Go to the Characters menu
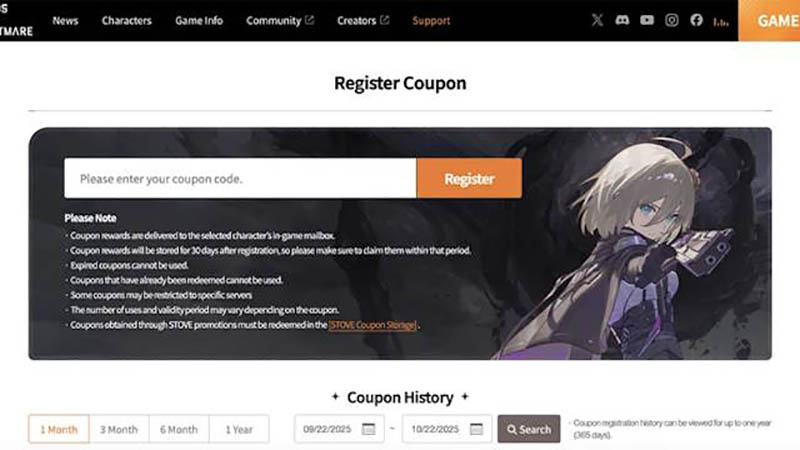 127,20
